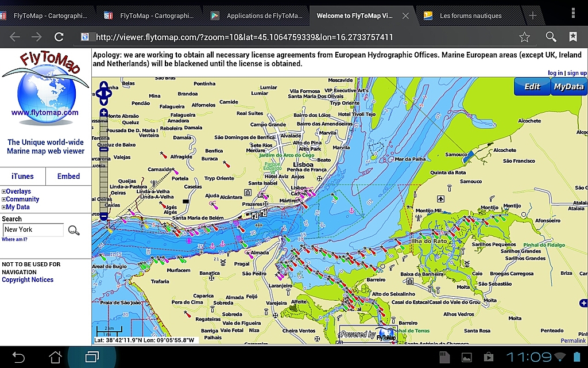Switch to Applications de FlyToMap tab
This screenshot has width=588, height=368.
[264, 16]
